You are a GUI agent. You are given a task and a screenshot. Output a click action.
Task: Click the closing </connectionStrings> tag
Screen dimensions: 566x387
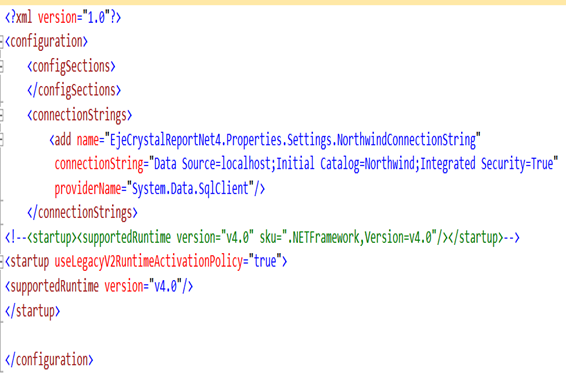pyautogui.click(x=82, y=213)
